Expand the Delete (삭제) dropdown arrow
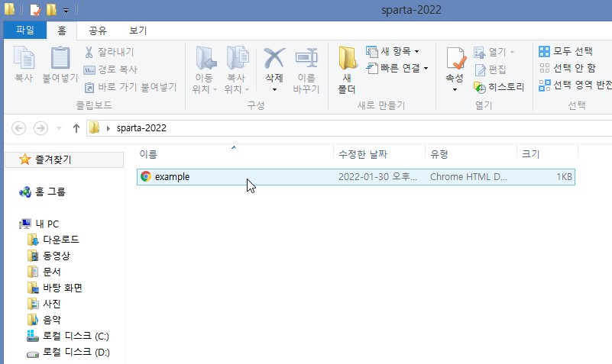The width and height of the screenshot is (612, 364). click(274, 89)
